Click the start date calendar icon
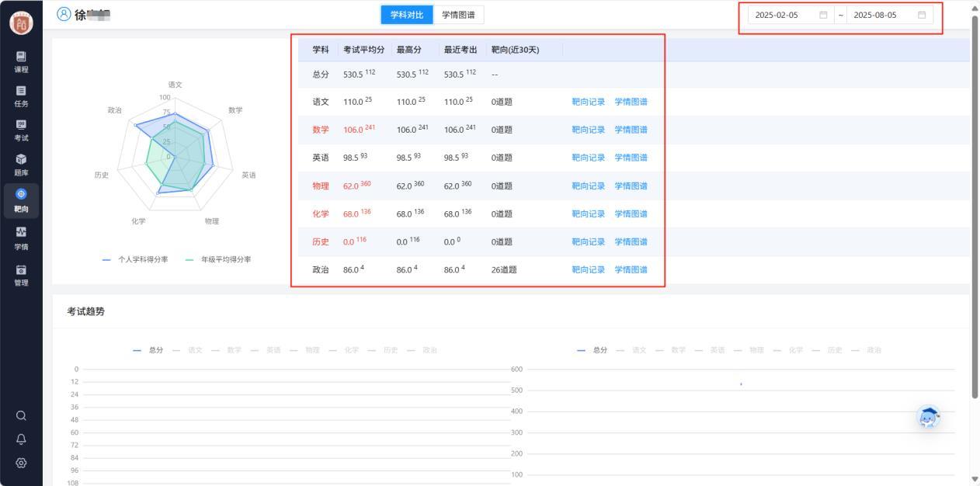The image size is (980, 486). (823, 15)
